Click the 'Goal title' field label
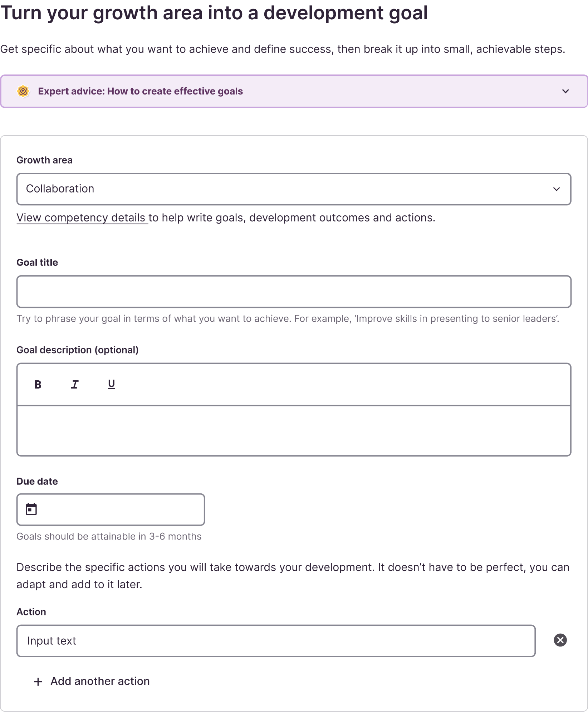 (37, 262)
